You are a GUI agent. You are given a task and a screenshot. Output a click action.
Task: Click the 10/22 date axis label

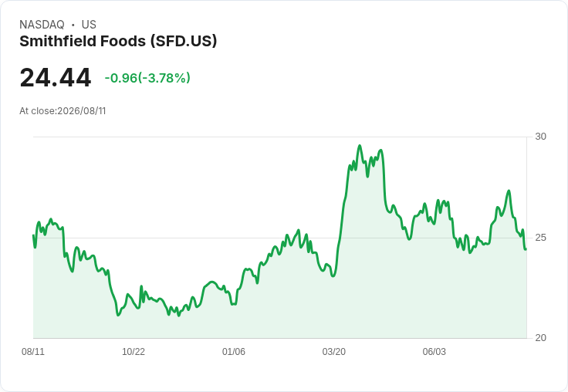coord(134,352)
